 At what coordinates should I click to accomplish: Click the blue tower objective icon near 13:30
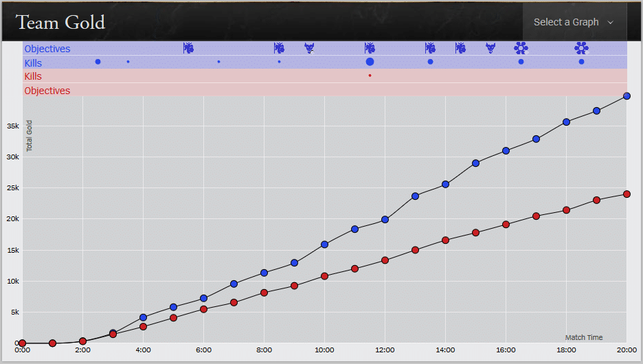430,48
